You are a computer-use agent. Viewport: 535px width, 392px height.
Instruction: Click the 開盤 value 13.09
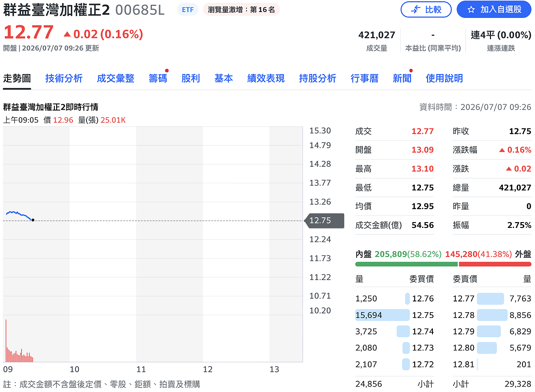point(423,150)
